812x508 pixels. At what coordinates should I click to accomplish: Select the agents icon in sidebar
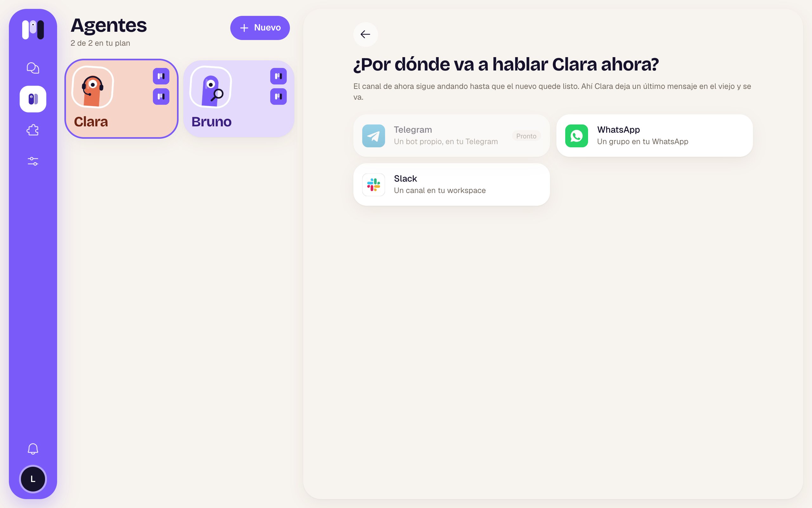33,99
